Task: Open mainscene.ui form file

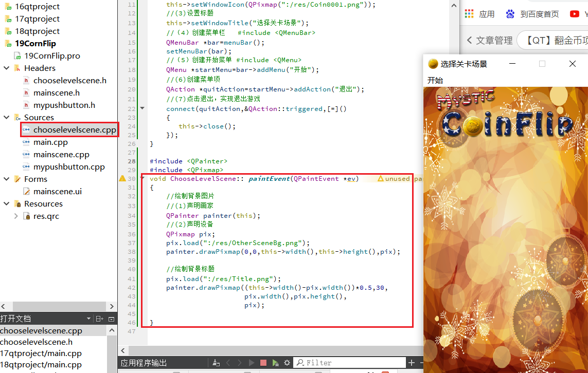Action: [58, 191]
